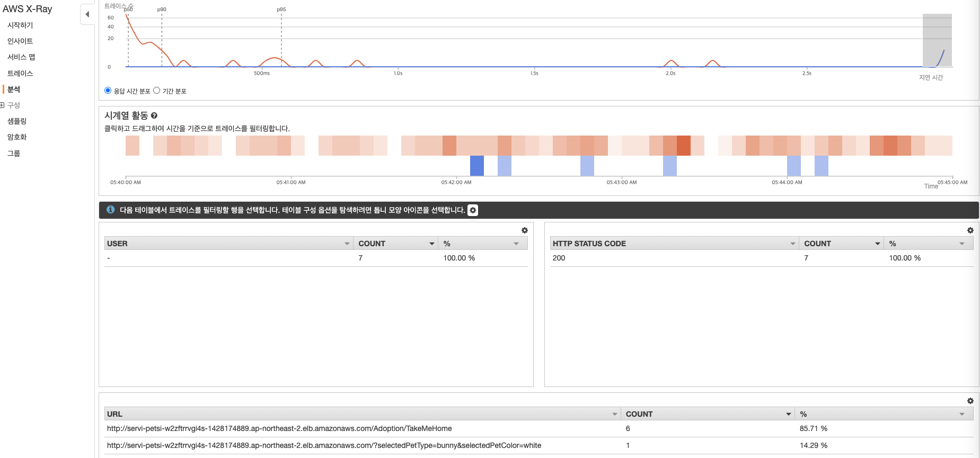Open HTTP STATUS CODE column dropdown

coord(793,244)
